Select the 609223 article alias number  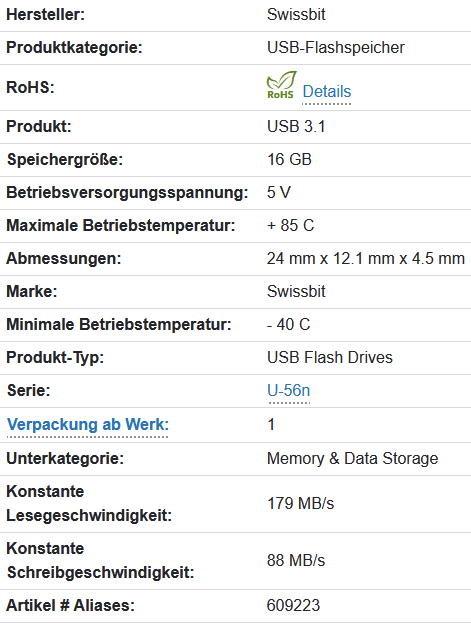coord(293,606)
